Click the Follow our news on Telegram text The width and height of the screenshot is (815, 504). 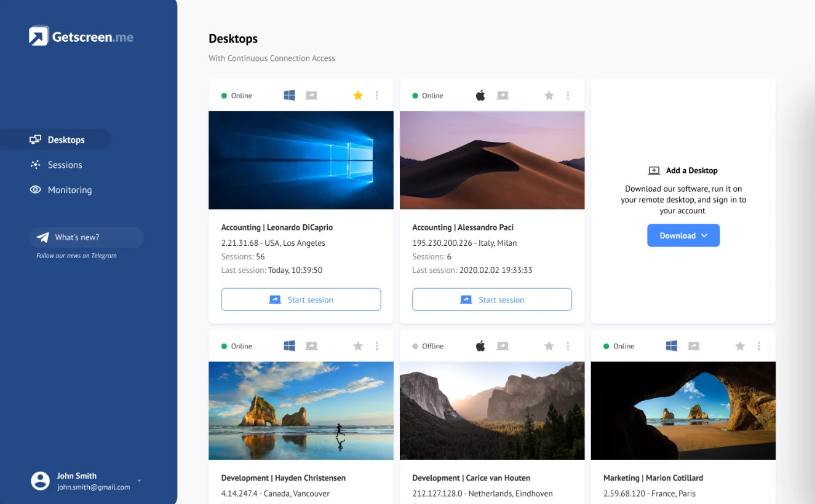(x=76, y=256)
